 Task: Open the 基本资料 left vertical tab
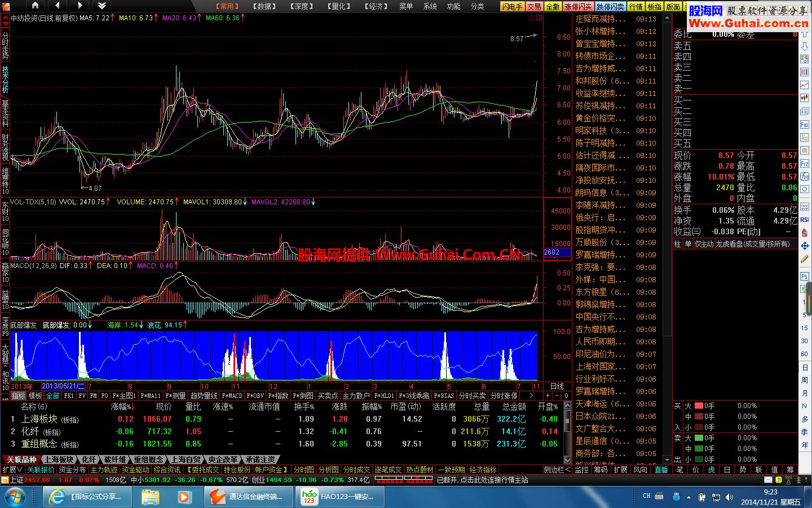click(x=5, y=113)
